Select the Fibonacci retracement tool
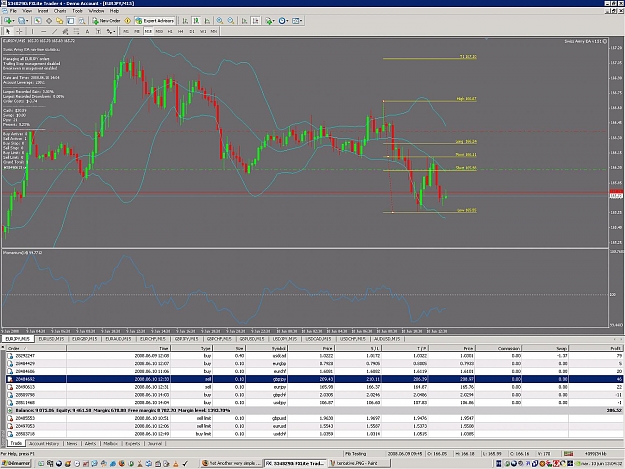 point(76,31)
